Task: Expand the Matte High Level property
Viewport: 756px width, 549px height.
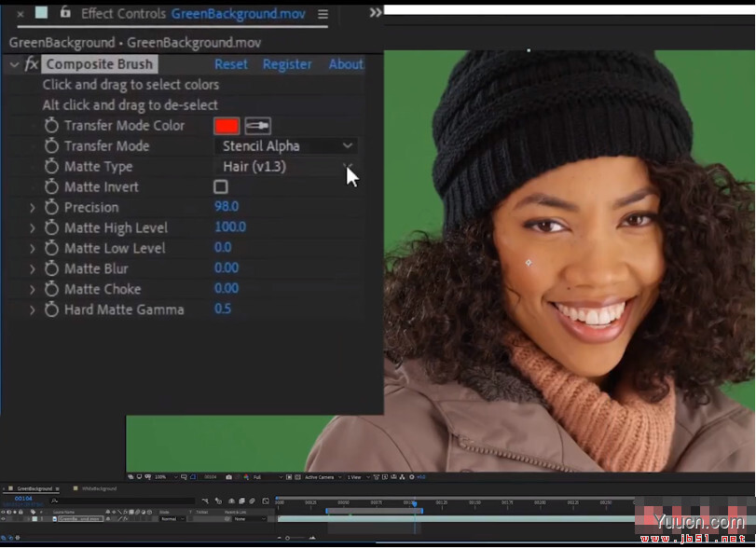Action: click(x=33, y=228)
